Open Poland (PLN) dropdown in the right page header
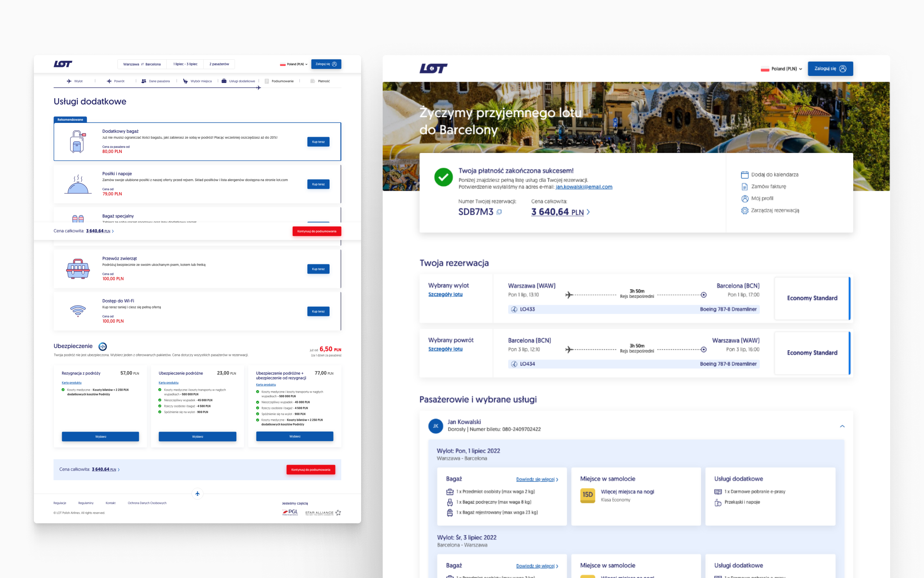The image size is (924, 578). pyautogui.click(x=782, y=69)
